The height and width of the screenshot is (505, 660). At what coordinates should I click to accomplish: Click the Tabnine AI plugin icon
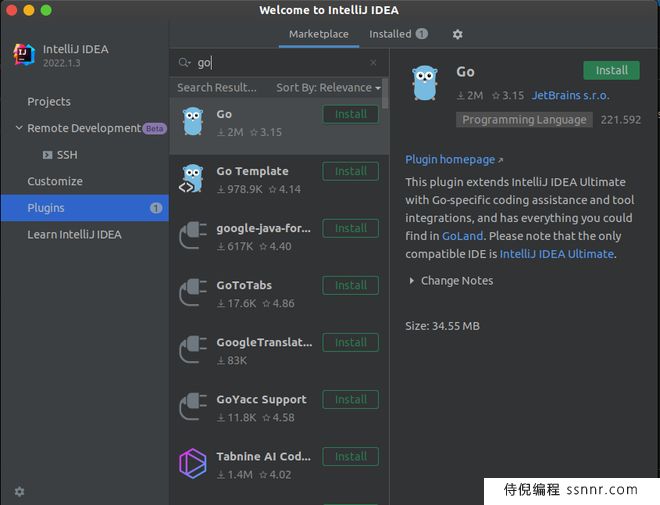193,463
